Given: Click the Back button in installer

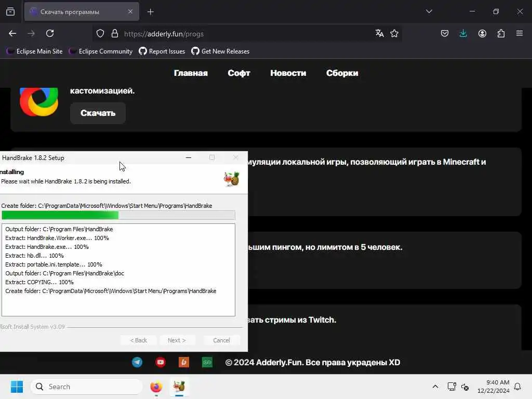Looking at the screenshot, I should (x=138, y=340).
